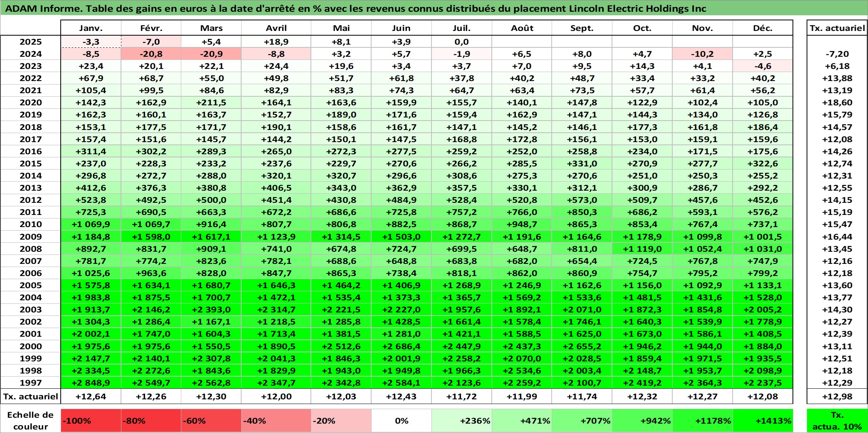Select the +1 617,1 cell in the 2009 row
The height and width of the screenshot is (433, 868).
[211, 237]
